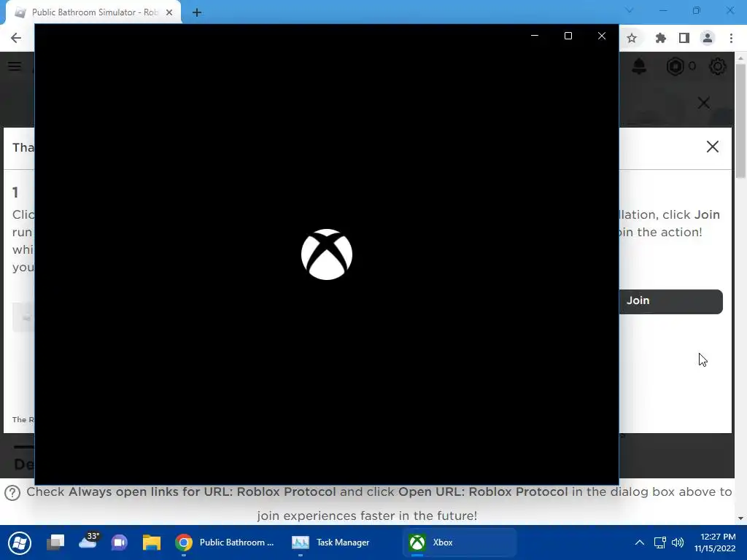Toggle Chrome side panel icon
This screenshot has width=747, height=560.
pyautogui.click(x=684, y=38)
